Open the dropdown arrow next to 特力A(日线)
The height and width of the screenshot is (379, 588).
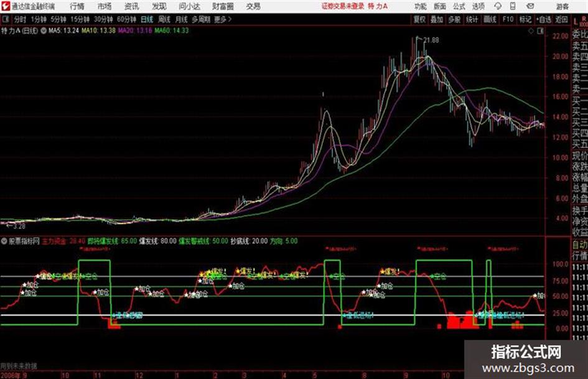tap(43, 30)
